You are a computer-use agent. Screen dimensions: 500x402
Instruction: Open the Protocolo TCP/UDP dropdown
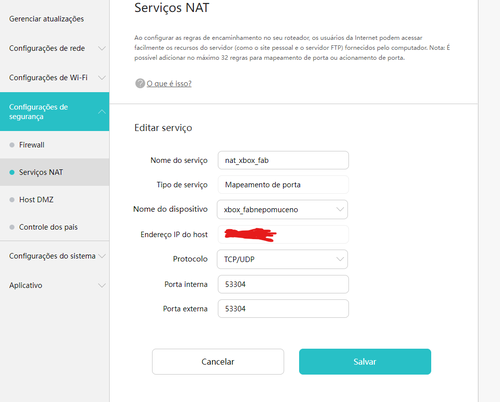click(282, 259)
